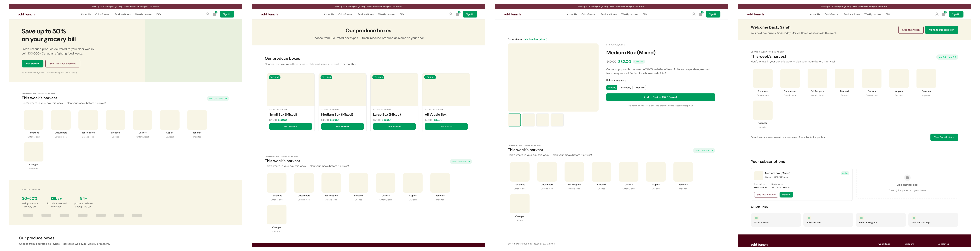Click Mar 24 – Mar 29 badge on dashboard

click(947, 57)
